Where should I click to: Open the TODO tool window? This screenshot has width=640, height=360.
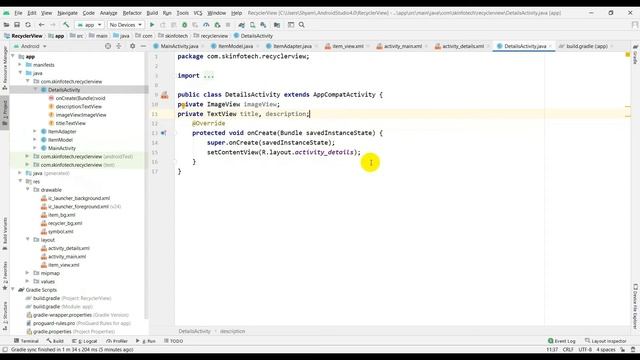(x=173, y=341)
